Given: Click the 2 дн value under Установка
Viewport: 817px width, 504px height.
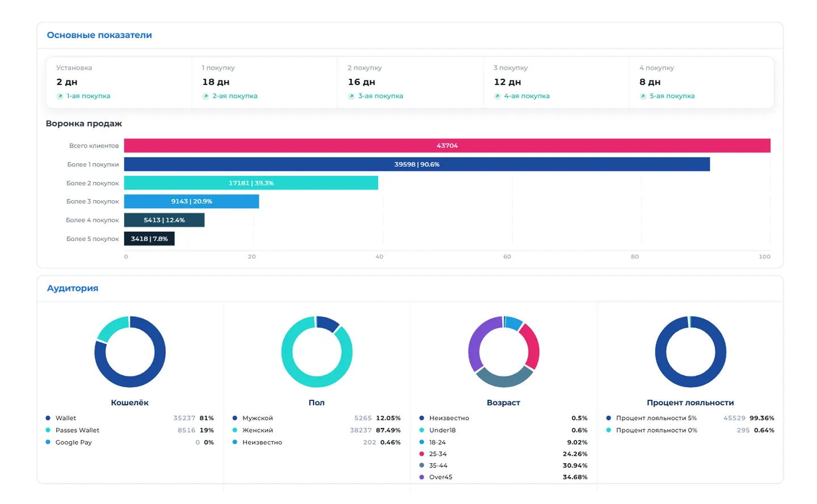Looking at the screenshot, I should [67, 82].
